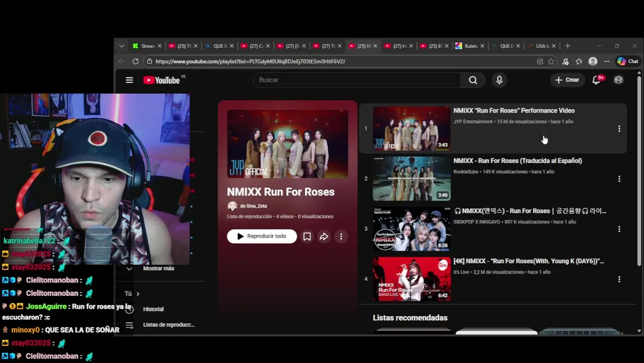Viewport: 644px width, 363px height.
Task: Close the Stream tab
Action: tap(159, 46)
